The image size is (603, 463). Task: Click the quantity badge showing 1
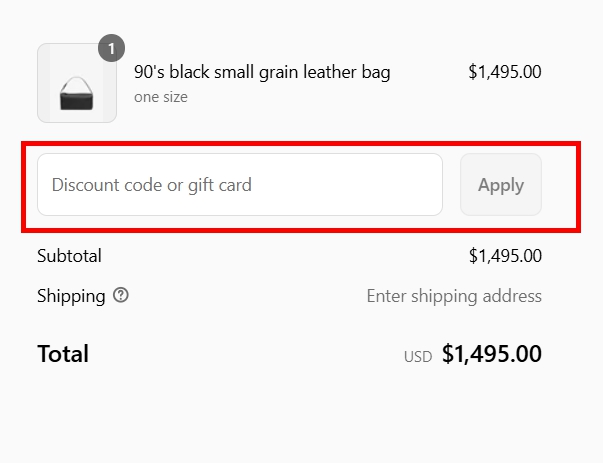tap(111, 48)
